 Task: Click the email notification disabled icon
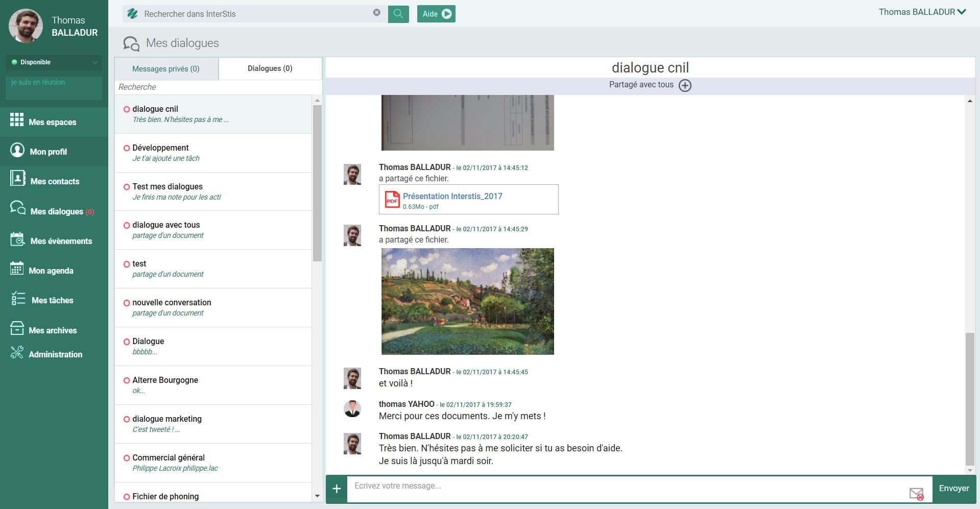click(916, 494)
